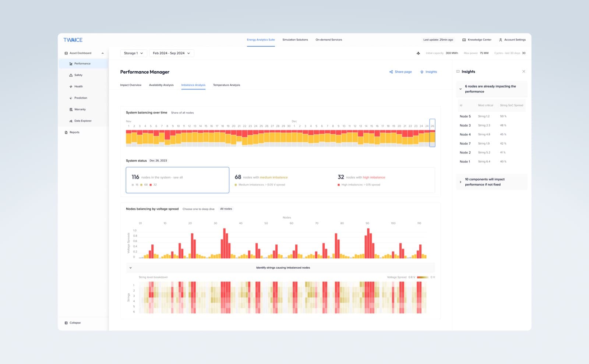
Task: Switch to Availability Analysis tab
Action: pos(161,85)
